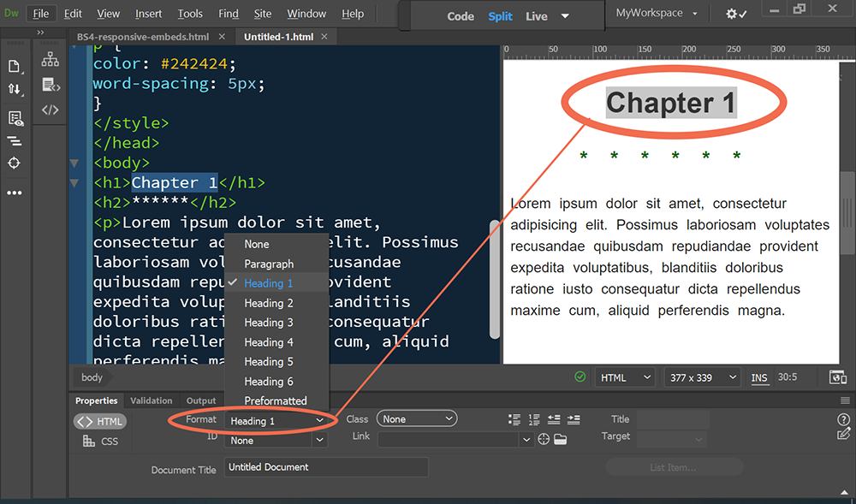Screen dimensions: 856x504
Task: Click the Title input field
Action: [x=673, y=419]
